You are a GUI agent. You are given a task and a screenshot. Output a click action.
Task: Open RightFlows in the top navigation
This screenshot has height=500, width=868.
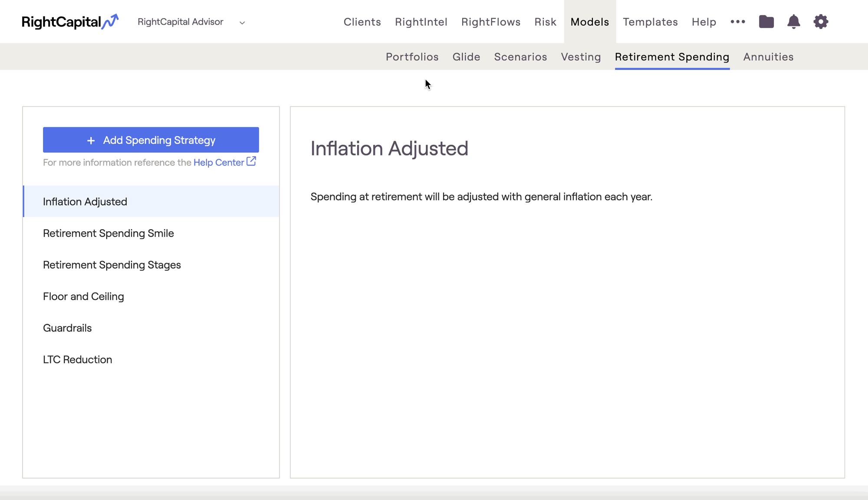491,22
